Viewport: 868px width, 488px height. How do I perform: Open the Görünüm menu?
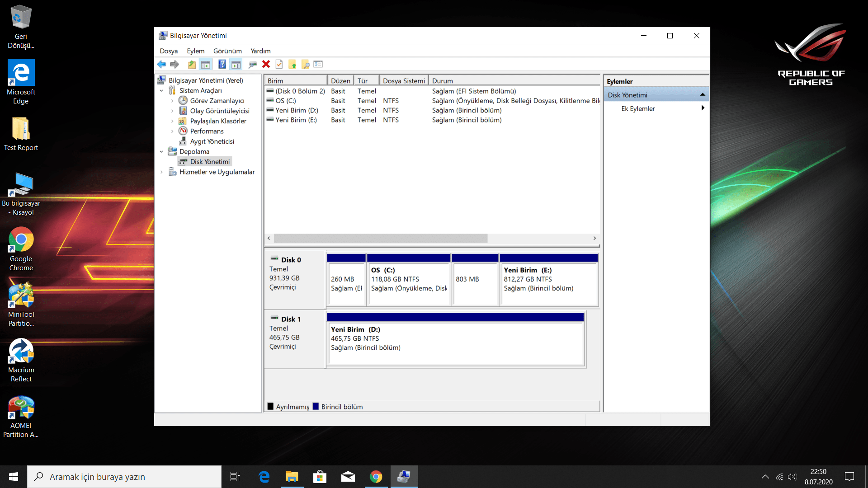pyautogui.click(x=227, y=51)
